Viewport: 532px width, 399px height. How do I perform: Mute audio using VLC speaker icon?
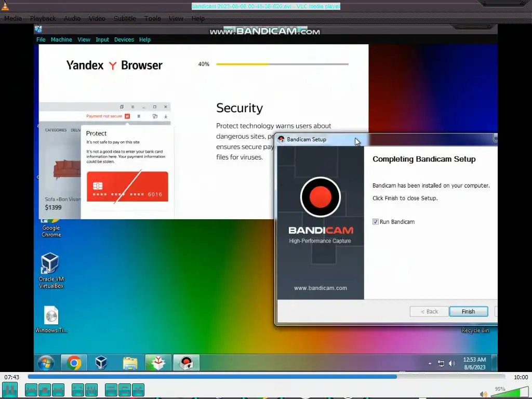[484, 394]
